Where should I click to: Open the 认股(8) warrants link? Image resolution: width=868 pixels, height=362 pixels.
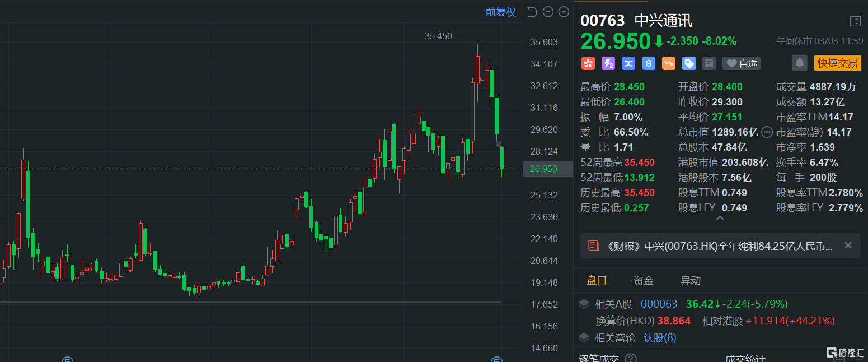coord(660,338)
